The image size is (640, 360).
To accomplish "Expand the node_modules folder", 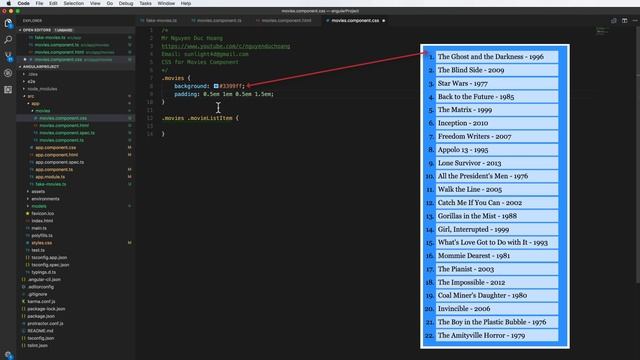I will (x=42, y=89).
